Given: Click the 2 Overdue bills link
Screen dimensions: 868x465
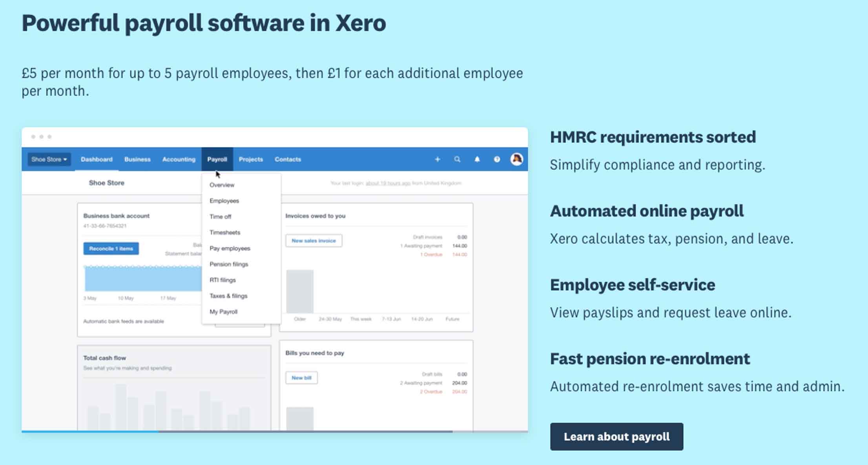Looking at the screenshot, I should 431,392.
